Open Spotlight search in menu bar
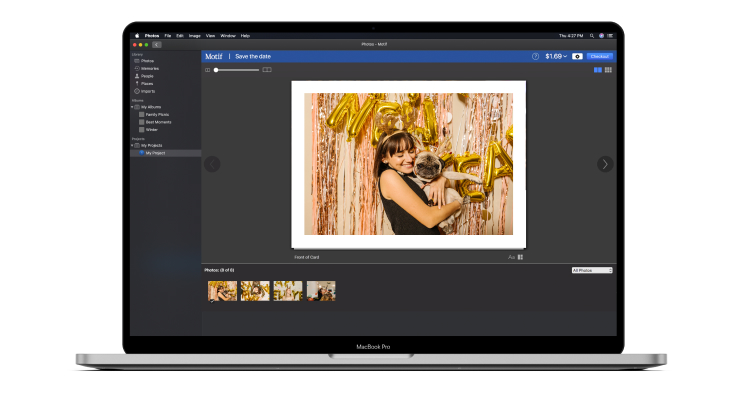 click(591, 35)
